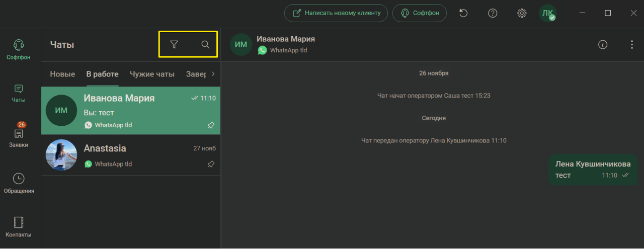Show chat info for Иванова Мария
This screenshot has width=644, height=249.
click(603, 44)
